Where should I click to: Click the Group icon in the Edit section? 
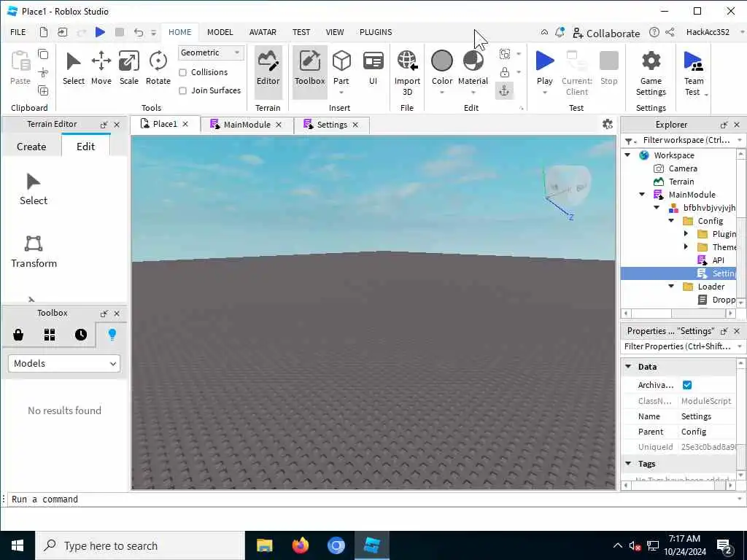[x=505, y=54]
